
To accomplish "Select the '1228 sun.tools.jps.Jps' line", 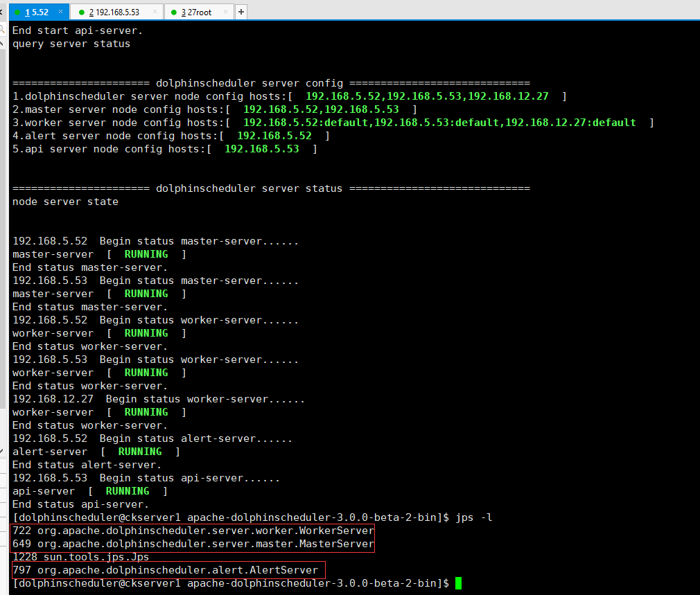I will tap(81, 557).
